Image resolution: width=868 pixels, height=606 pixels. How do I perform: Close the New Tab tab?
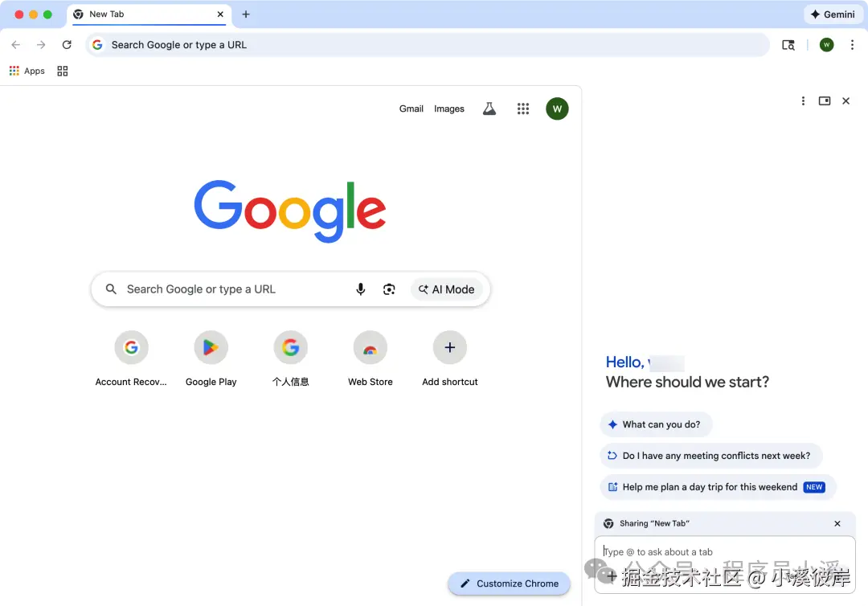click(220, 14)
